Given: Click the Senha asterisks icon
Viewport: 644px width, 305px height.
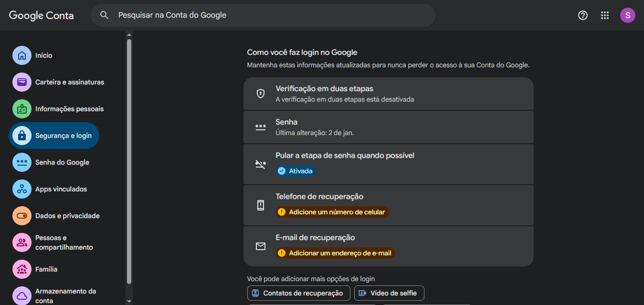Looking at the screenshot, I should pos(261,127).
